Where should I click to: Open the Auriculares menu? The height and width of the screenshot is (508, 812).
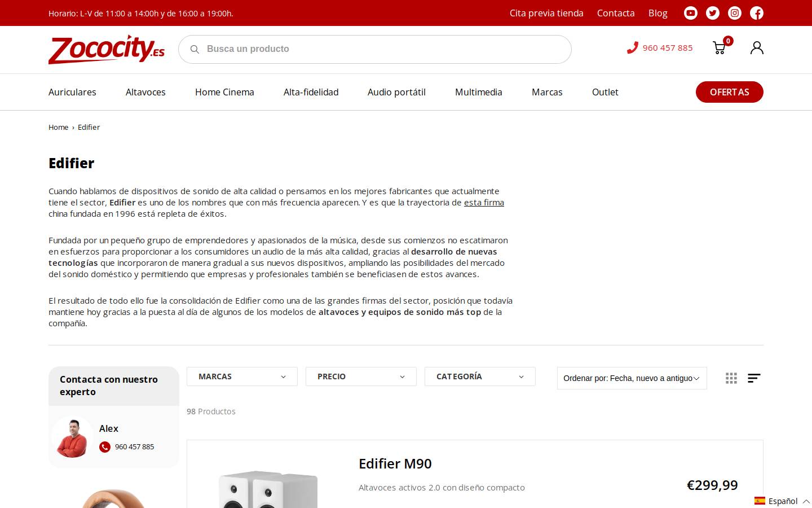pos(72,92)
